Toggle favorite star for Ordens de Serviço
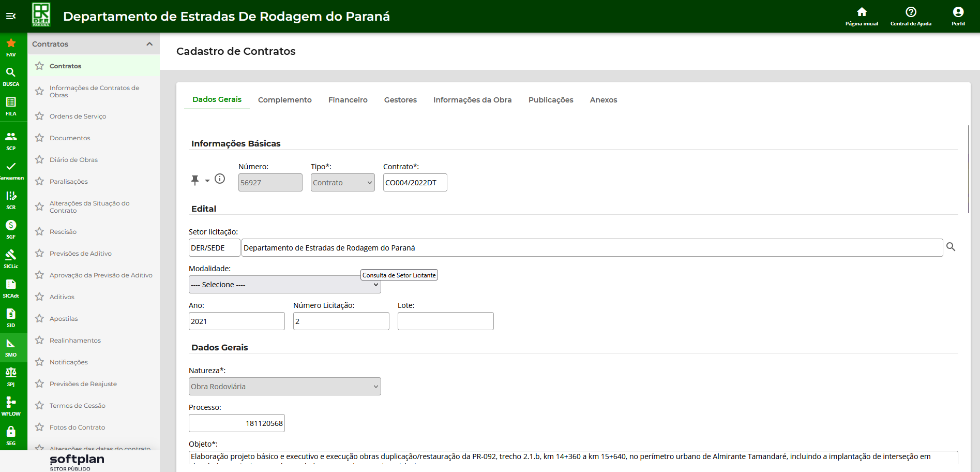Image resolution: width=980 pixels, height=472 pixels. (x=39, y=116)
